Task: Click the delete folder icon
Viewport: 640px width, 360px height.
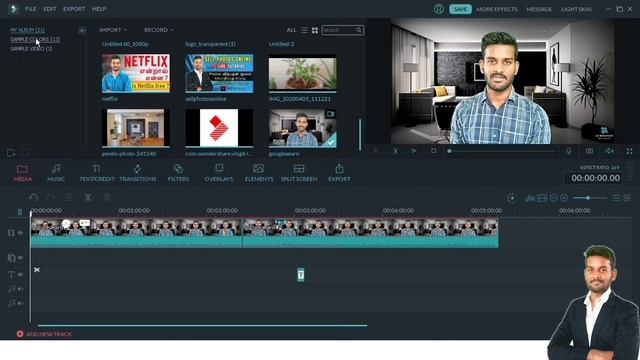Action: coord(25,153)
